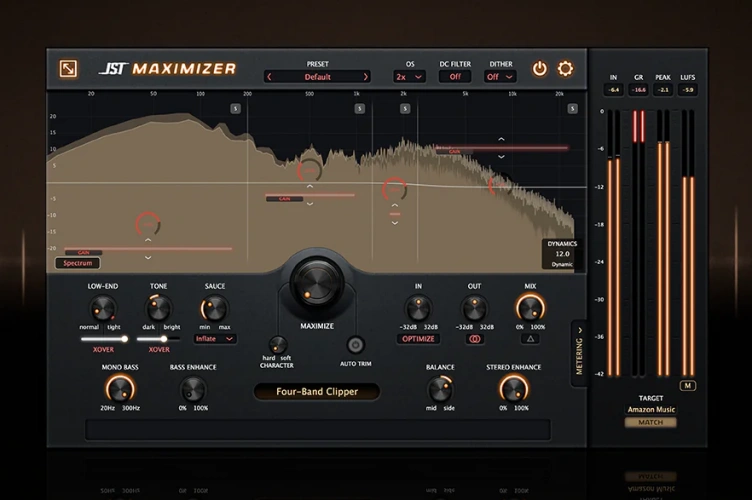Go to the next preset arrow
This screenshot has width=752, height=500.
point(365,77)
